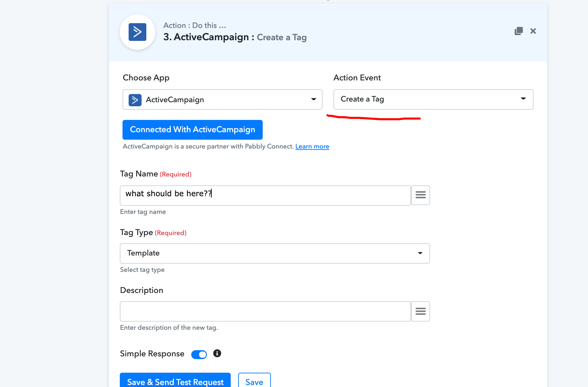
Task: Click the ActiveCampaign logo in step header
Action: (x=137, y=32)
